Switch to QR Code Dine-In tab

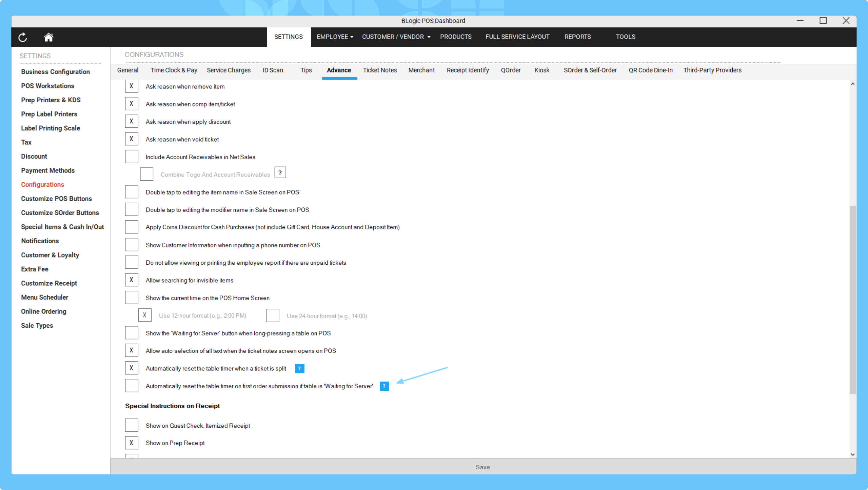point(650,70)
